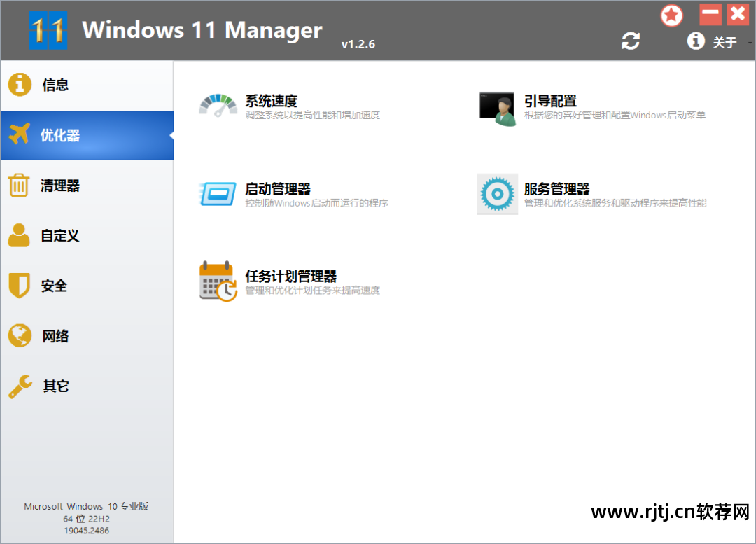756x544 pixels.
Task: Open the 自定义 sidebar tab label
Action: (x=60, y=236)
